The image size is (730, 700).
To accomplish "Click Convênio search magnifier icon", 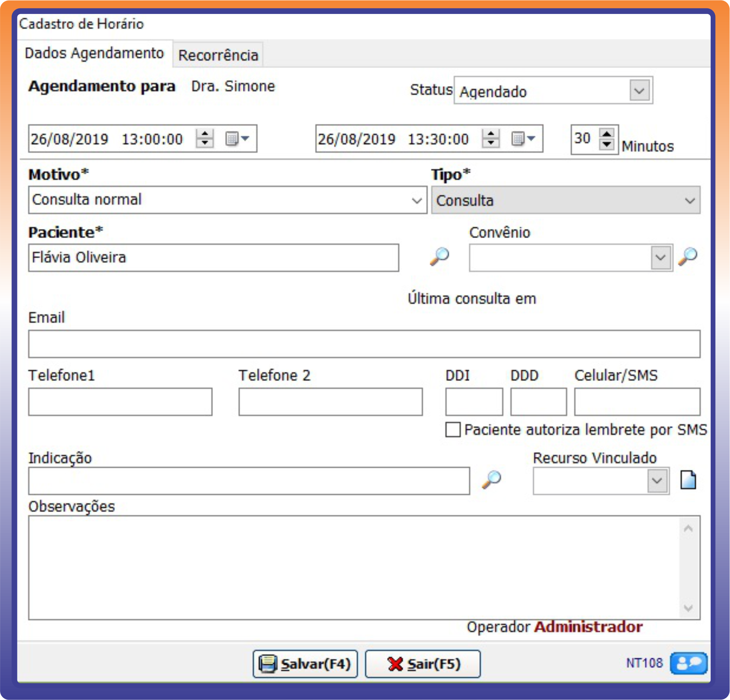I will [687, 257].
